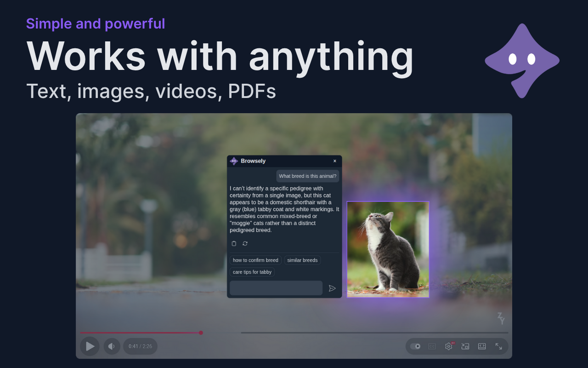Enter fullscreen video

tap(498, 346)
